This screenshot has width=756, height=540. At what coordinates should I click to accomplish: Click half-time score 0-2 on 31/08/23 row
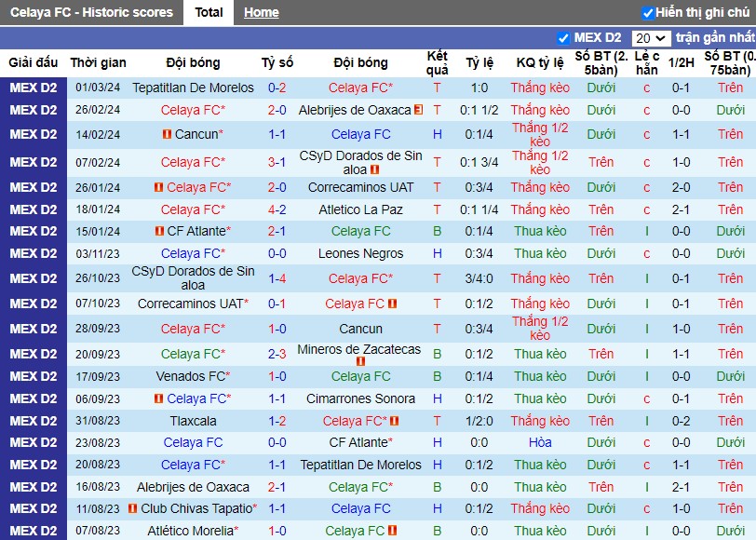(682, 421)
